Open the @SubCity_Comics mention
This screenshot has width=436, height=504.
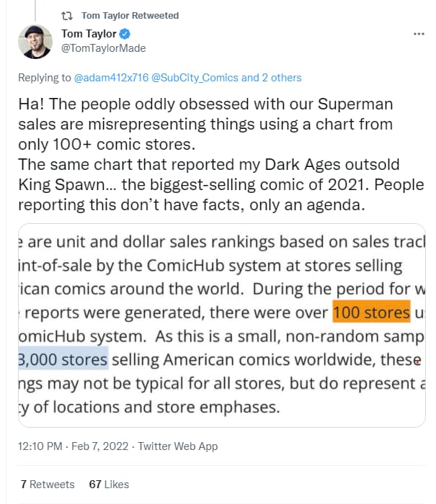click(x=195, y=78)
